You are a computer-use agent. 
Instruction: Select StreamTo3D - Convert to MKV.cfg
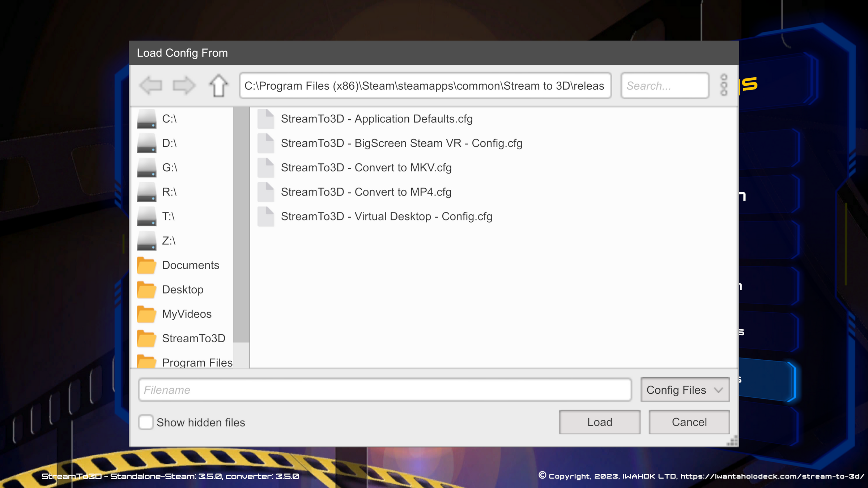366,167
